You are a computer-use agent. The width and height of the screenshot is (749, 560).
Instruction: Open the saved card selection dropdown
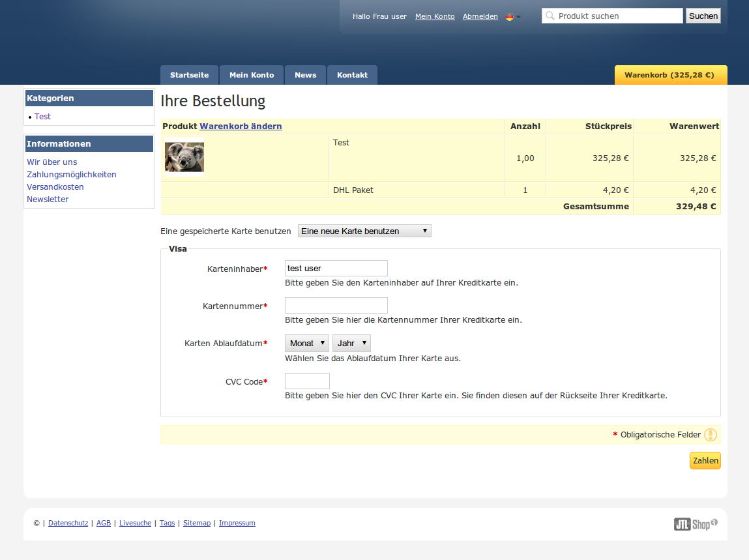click(364, 231)
